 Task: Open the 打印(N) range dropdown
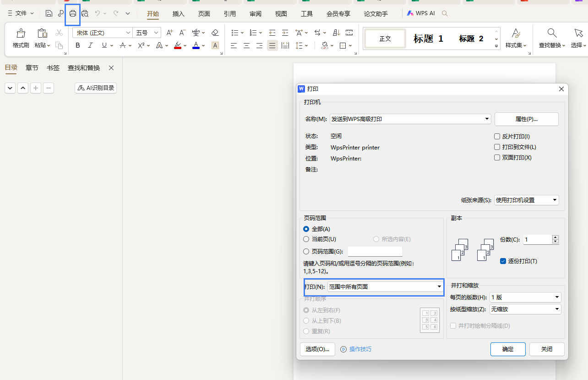tap(385, 286)
